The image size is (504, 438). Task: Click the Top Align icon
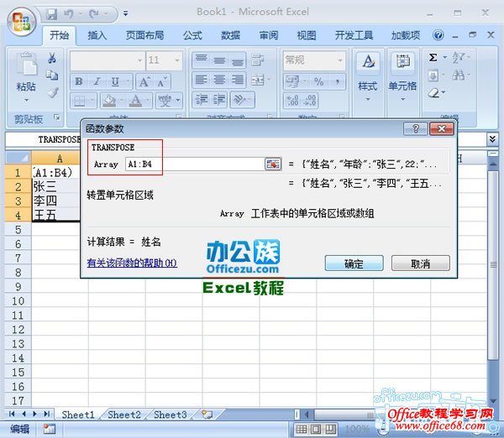click(202, 60)
